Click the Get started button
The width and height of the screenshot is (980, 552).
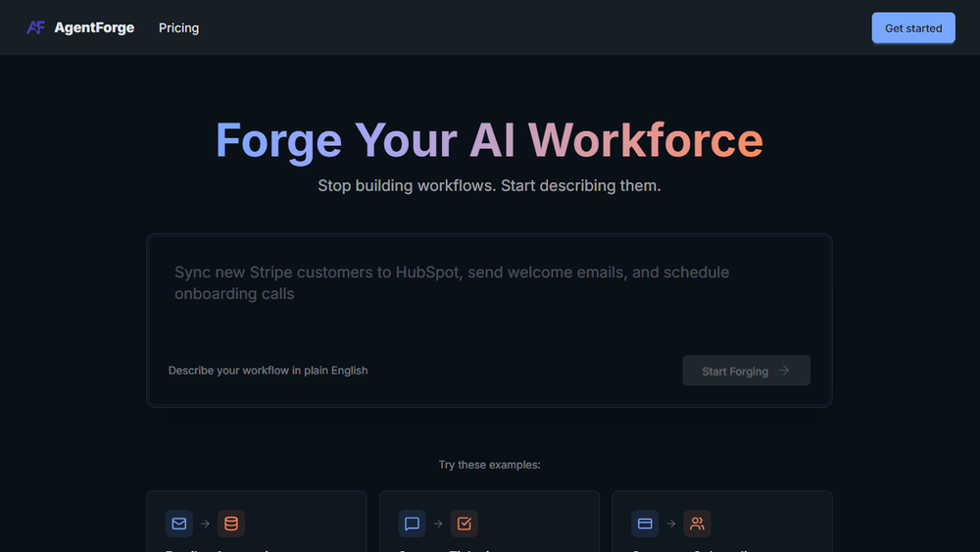click(x=913, y=28)
